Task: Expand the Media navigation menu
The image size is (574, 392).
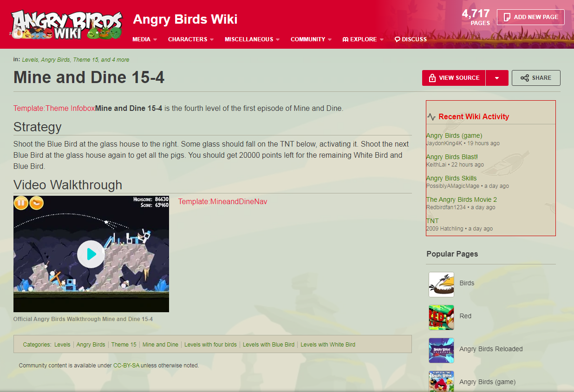Action: (144, 39)
